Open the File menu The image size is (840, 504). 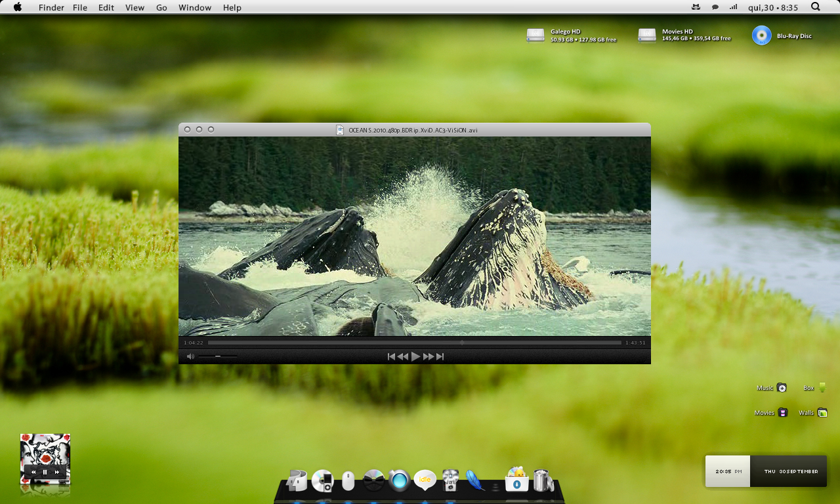pyautogui.click(x=80, y=7)
